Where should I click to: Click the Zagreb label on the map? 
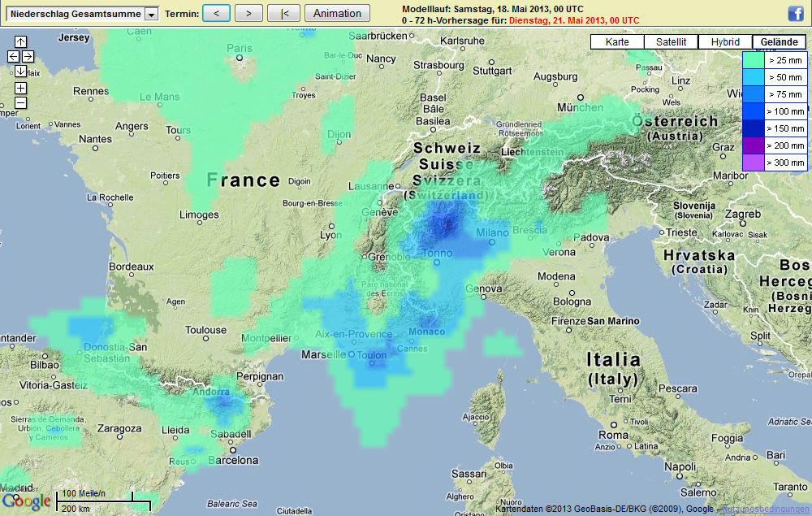[x=743, y=214]
